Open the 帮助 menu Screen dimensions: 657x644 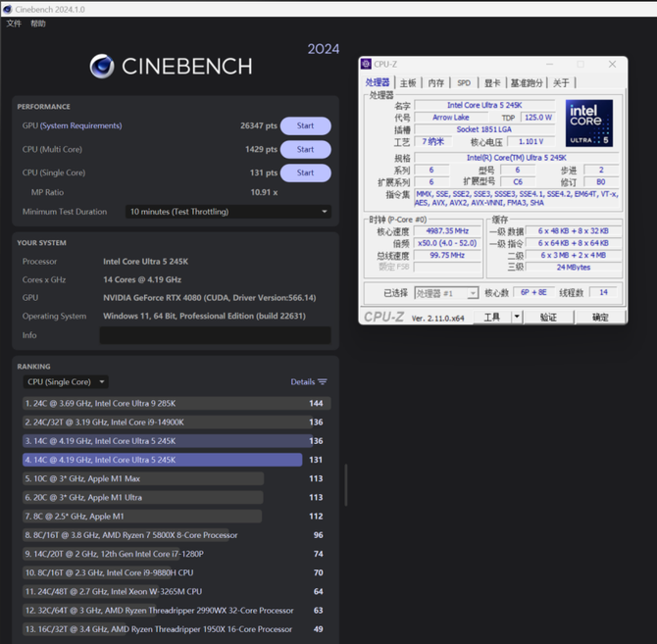[37, 24]
